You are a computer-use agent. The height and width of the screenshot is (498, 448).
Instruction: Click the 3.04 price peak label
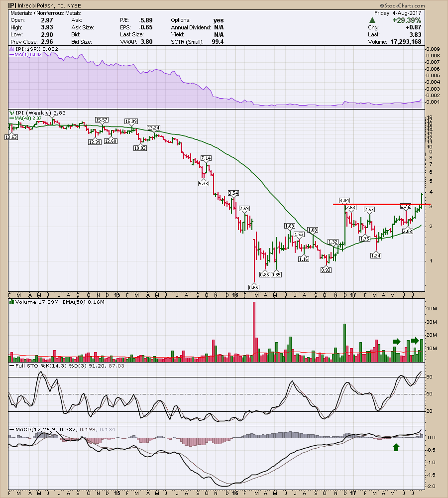[344, 200]
